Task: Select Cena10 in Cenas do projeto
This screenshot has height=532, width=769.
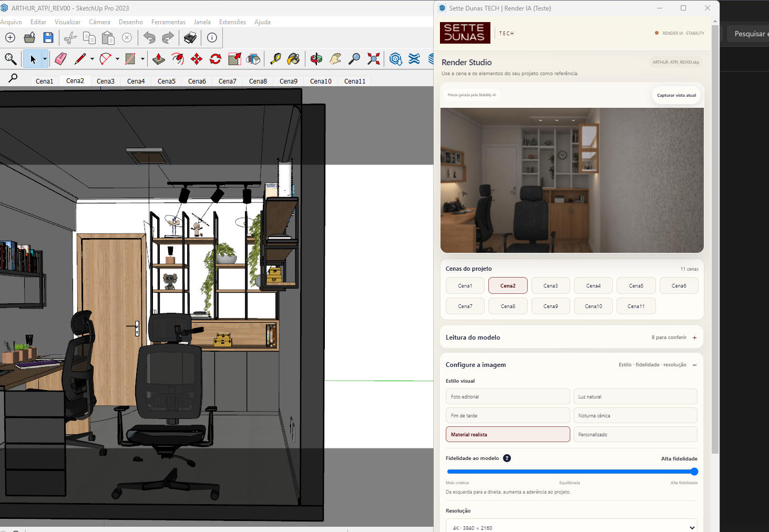Action: pos(593,306)
